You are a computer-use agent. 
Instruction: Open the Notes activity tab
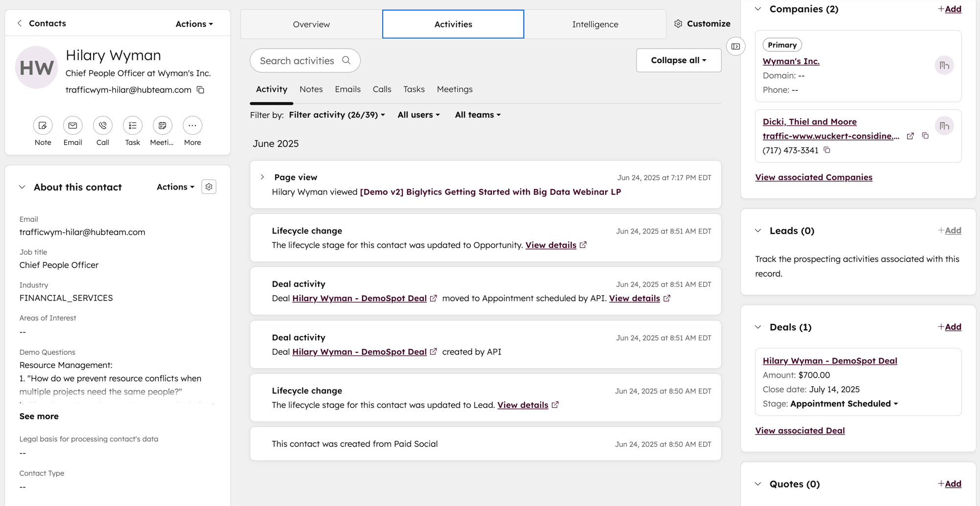point(311,89)
